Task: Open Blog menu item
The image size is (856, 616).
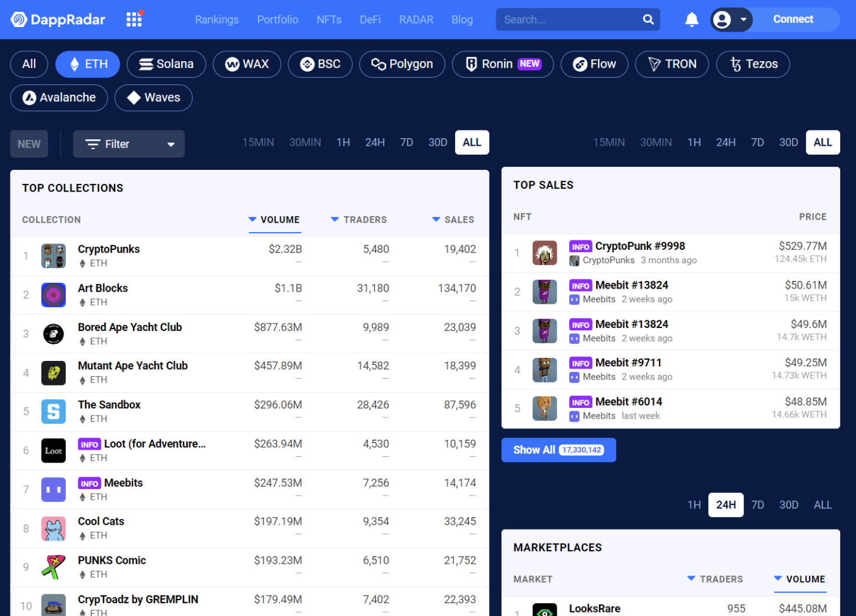Action: tap(462, 19)
